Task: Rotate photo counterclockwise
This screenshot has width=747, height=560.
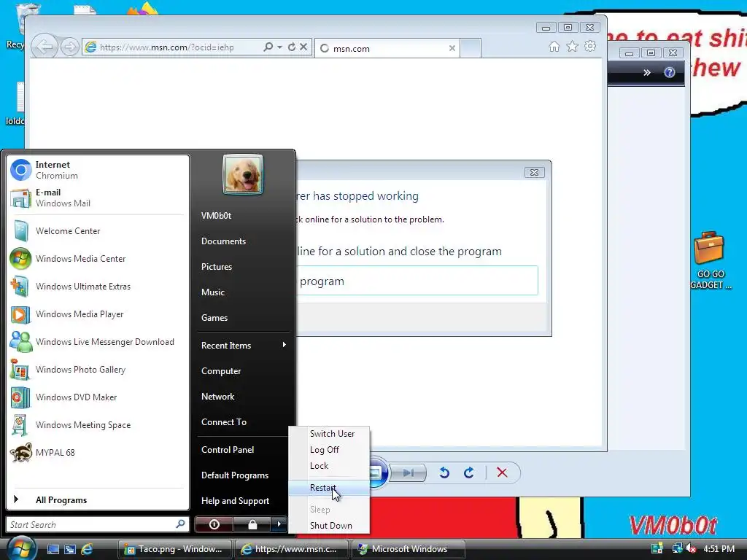Action: (444, 472)
